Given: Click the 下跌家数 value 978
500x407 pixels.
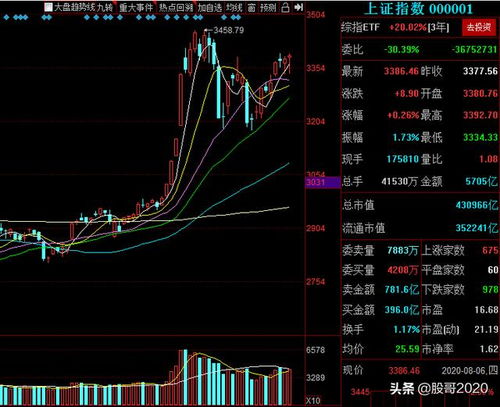Looking at the screenshot, I should (x=490, y=289).
